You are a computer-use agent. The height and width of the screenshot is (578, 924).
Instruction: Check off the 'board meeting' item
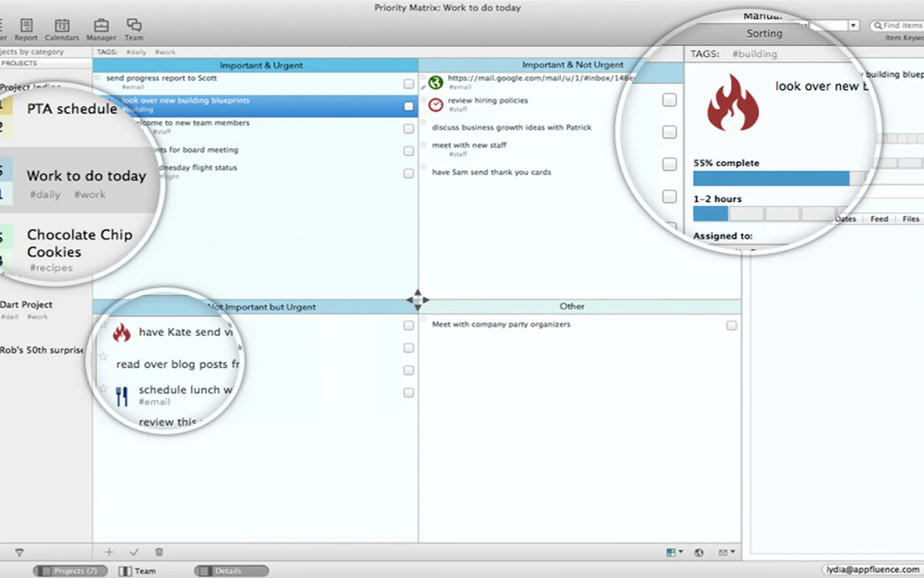[x=409, y=151]
